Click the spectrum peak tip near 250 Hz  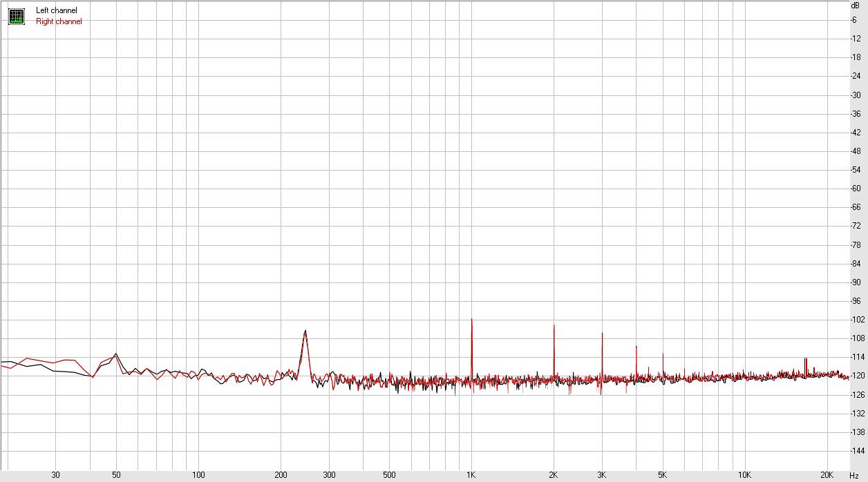305,331
